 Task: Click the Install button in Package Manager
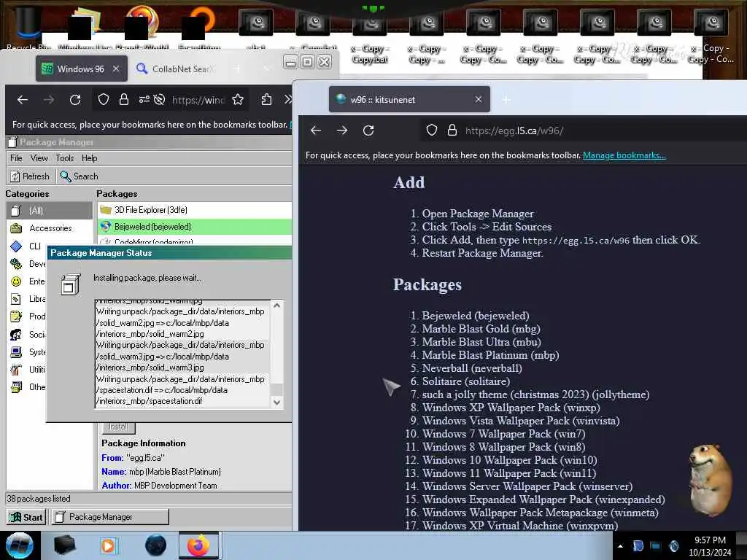pos(118,427)
